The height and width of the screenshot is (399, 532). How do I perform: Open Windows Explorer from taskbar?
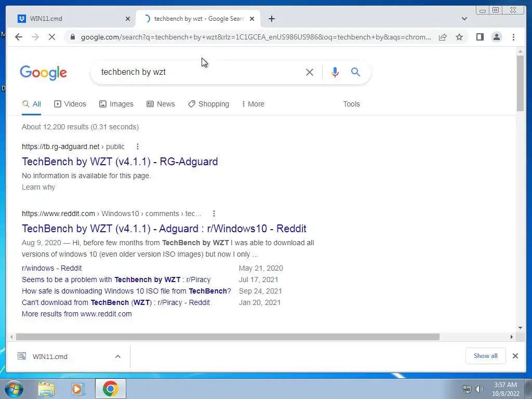(46, 389)
